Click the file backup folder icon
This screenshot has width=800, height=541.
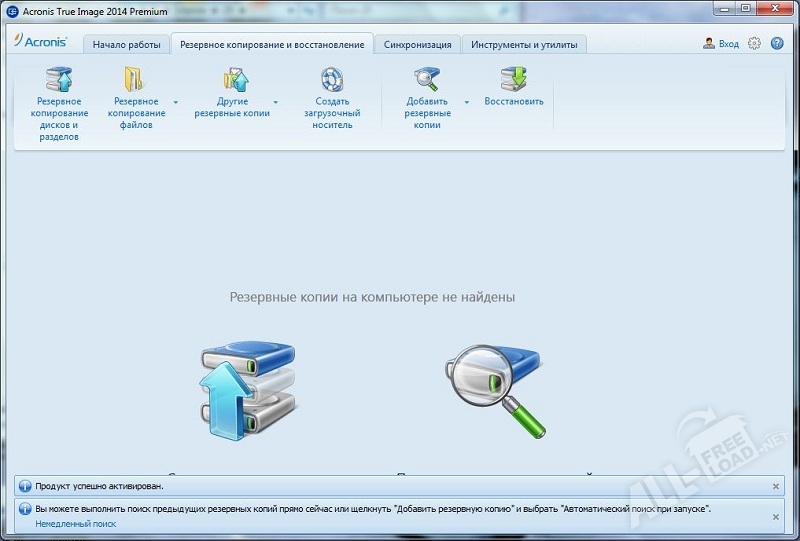click(135, 79)
